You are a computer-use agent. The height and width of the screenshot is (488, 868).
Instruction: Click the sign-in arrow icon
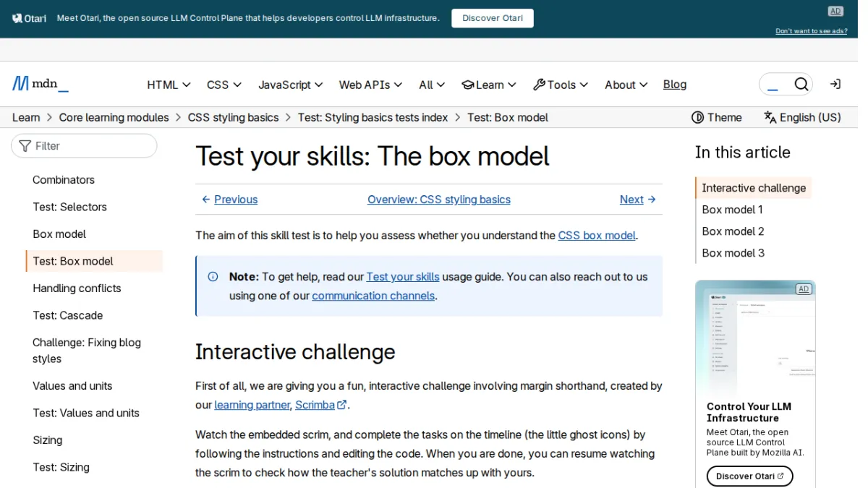[835, 85]
